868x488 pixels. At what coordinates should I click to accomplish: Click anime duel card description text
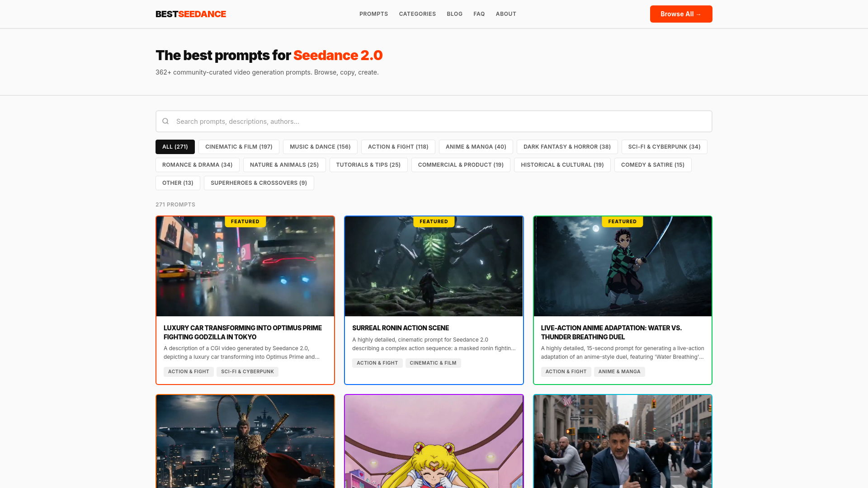(623, 352)
